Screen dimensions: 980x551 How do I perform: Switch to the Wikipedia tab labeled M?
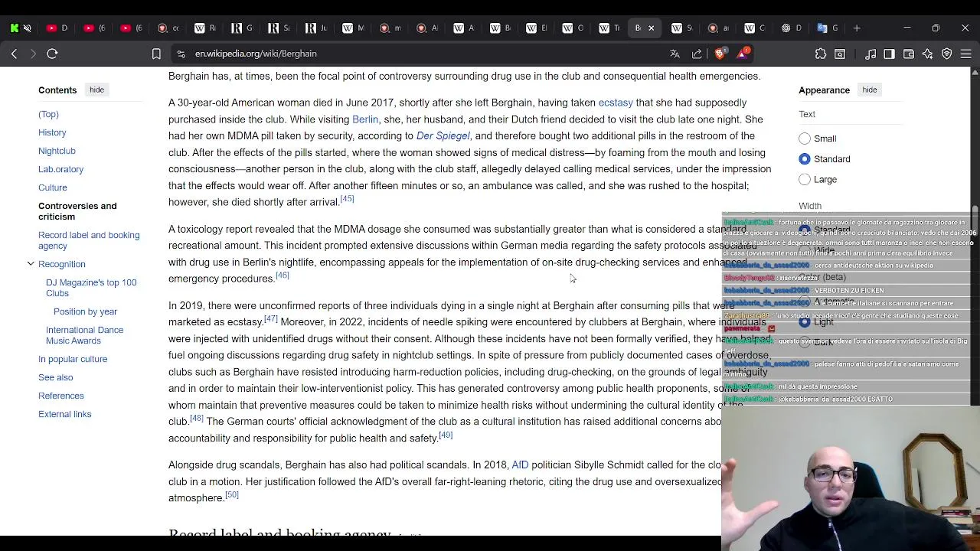click(x=354, y=28)
